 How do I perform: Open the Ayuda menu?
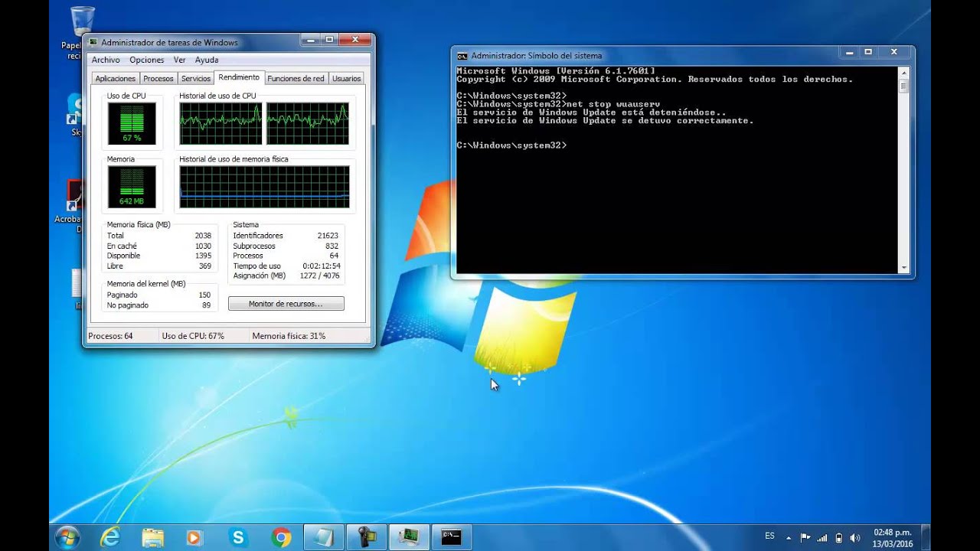(207, 60)
